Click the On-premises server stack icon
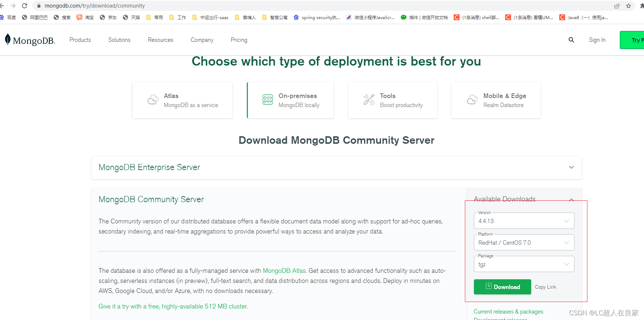This screenshot has height=320, width=644. pos(268,100)
